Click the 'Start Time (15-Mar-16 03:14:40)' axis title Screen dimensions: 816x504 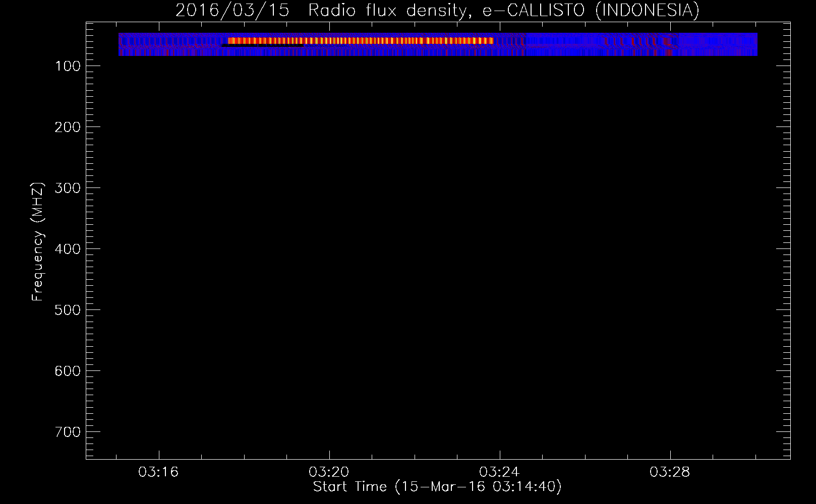pyautogui.click(x=437, y=487)
